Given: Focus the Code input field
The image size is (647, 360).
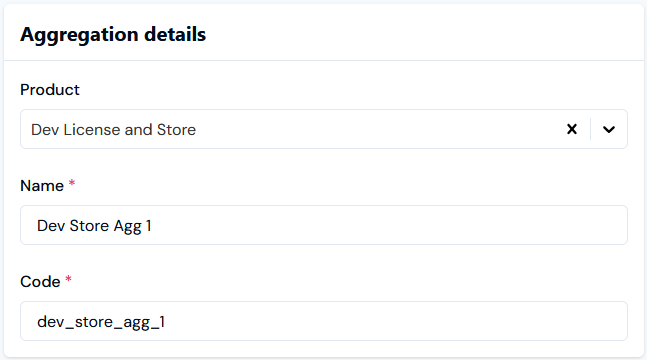Looking at the screenshot, I should pyautogui.click(x=324, y=321).
